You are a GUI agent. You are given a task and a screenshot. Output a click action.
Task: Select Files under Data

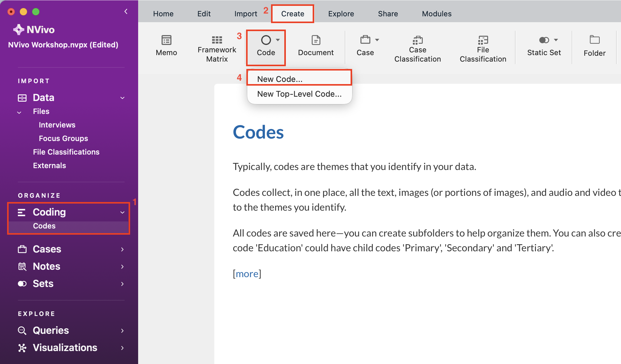41,111
